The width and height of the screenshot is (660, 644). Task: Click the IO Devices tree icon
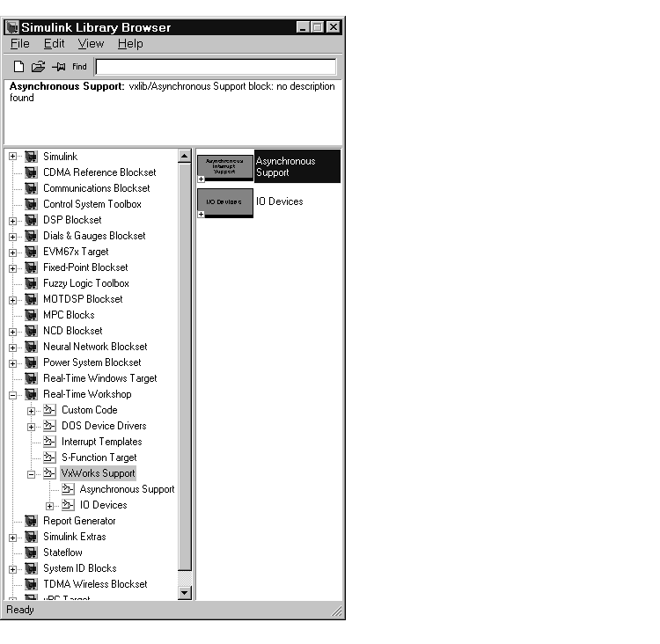point(68,505)
